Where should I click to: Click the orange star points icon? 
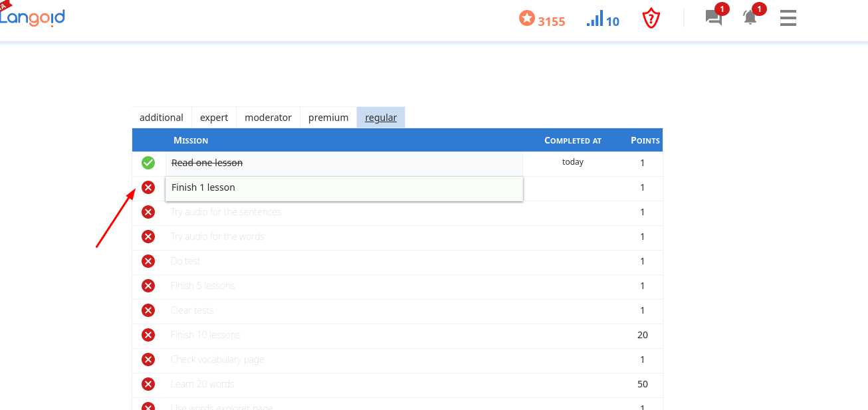[527, 19]
